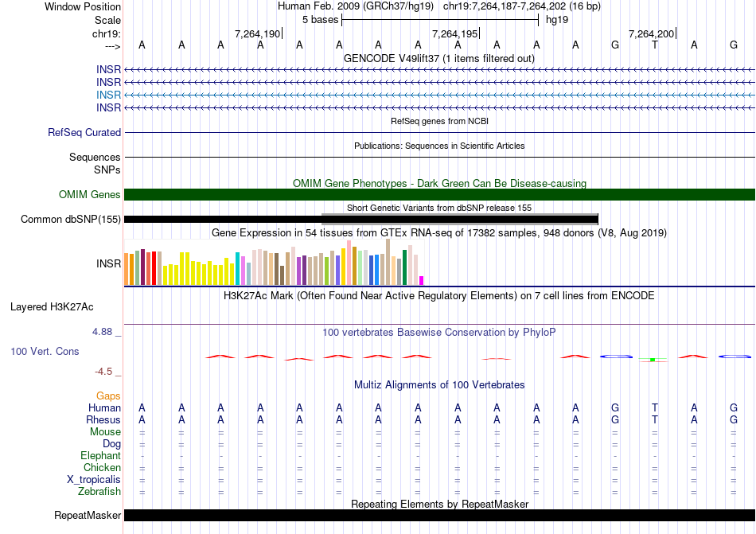Click the 7,264,195 position on ruler

click(455, 34)
